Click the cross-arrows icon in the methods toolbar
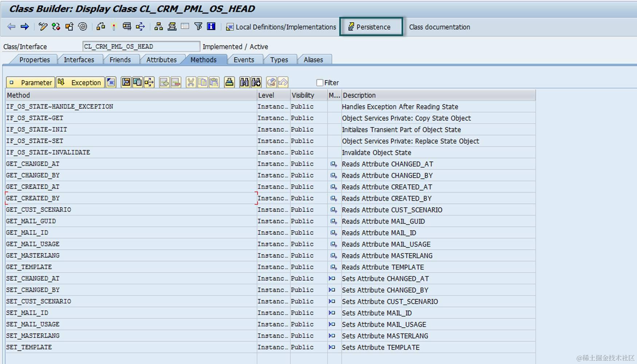637x364 pixels. 149,83
